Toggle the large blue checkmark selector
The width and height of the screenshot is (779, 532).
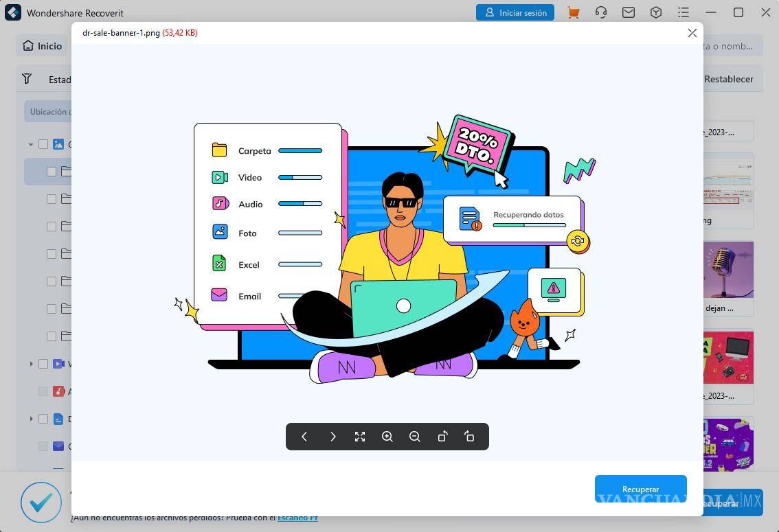click(x=41, y=502)
